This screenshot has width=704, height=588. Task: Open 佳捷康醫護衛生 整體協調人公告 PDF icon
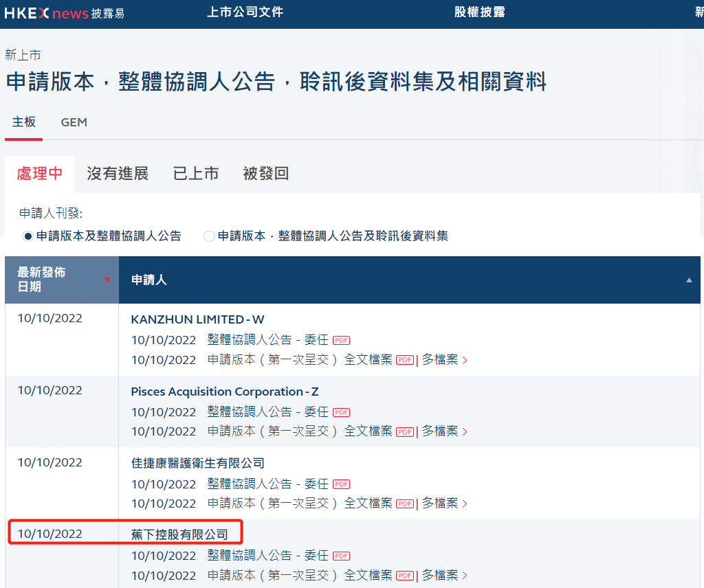tap(341, 484)
